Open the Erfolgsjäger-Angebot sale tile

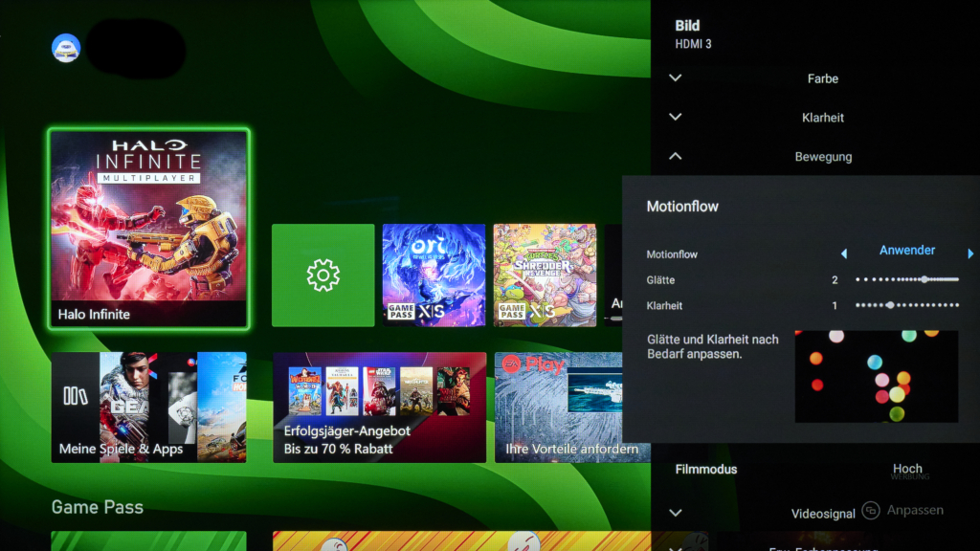[x=379, y=408]
